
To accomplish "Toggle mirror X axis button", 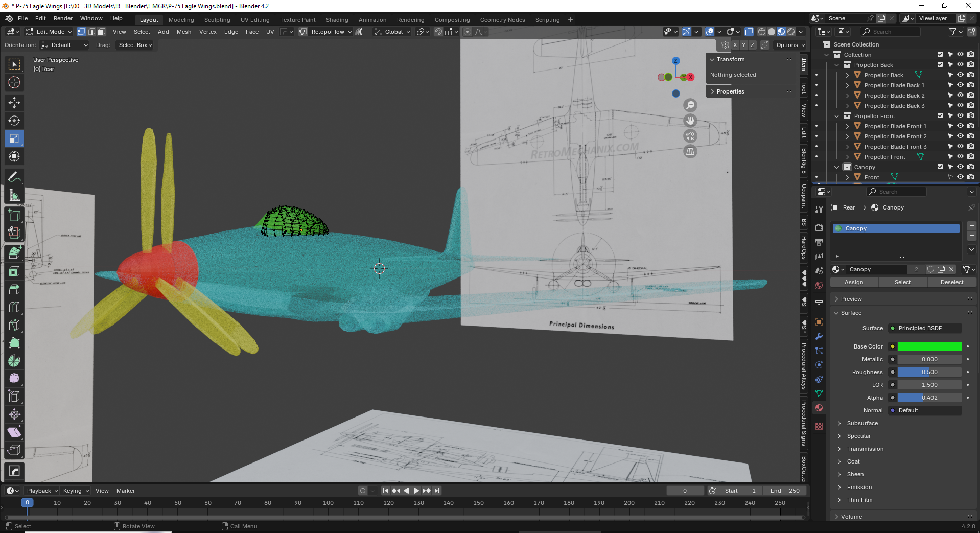I will tap(735, 45).
